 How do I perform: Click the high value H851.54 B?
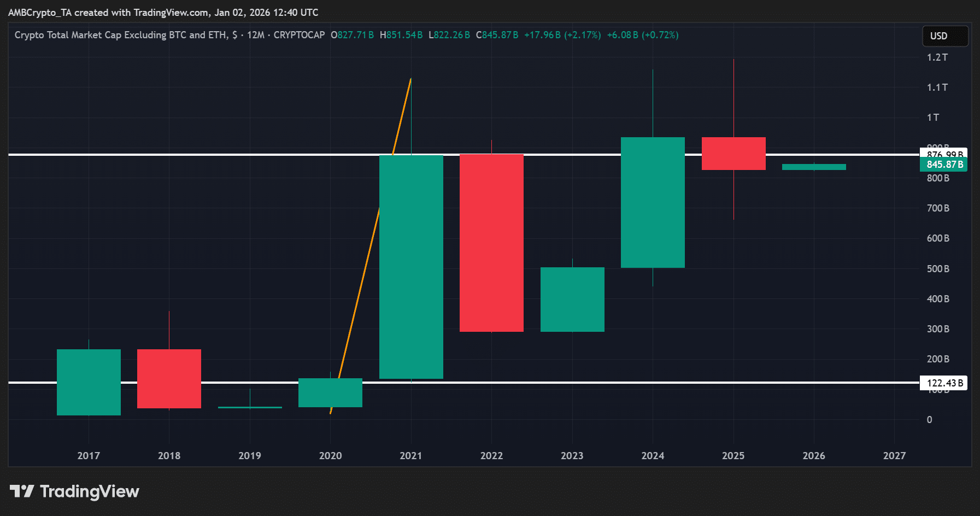pyautogui.click(x=401, y=34)
